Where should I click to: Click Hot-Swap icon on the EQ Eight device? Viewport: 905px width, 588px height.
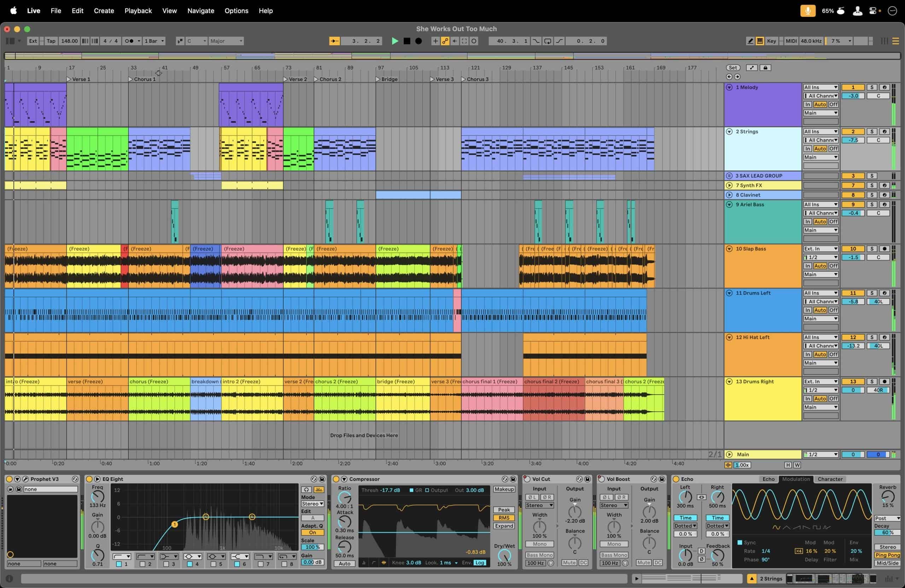(x=314, y=479)
